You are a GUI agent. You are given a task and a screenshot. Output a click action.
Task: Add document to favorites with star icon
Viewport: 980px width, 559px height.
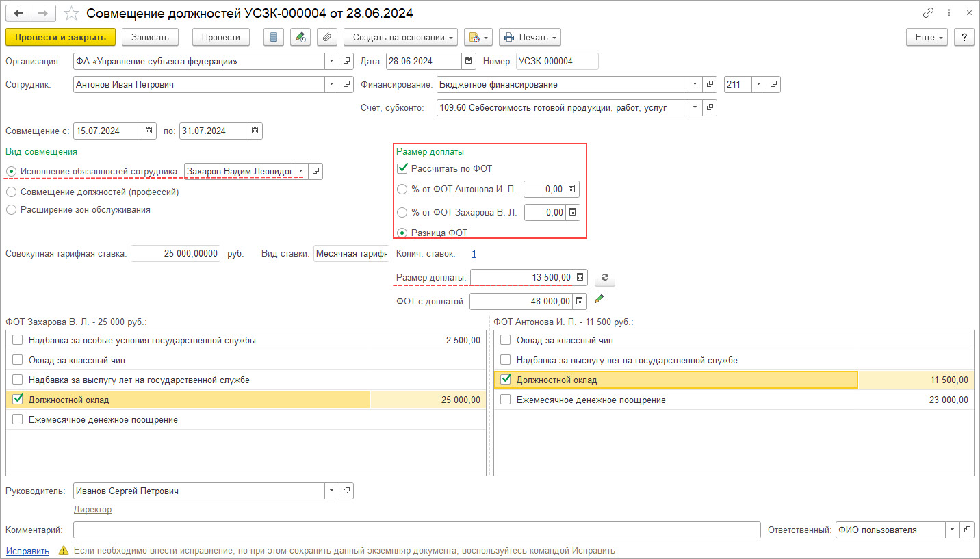[70, 13]
